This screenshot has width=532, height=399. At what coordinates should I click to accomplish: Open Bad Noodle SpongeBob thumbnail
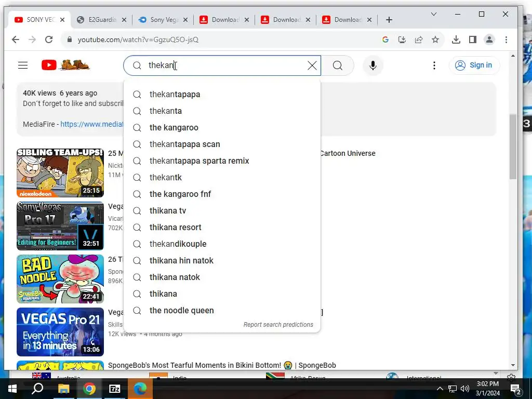click(x=60, y=279)
